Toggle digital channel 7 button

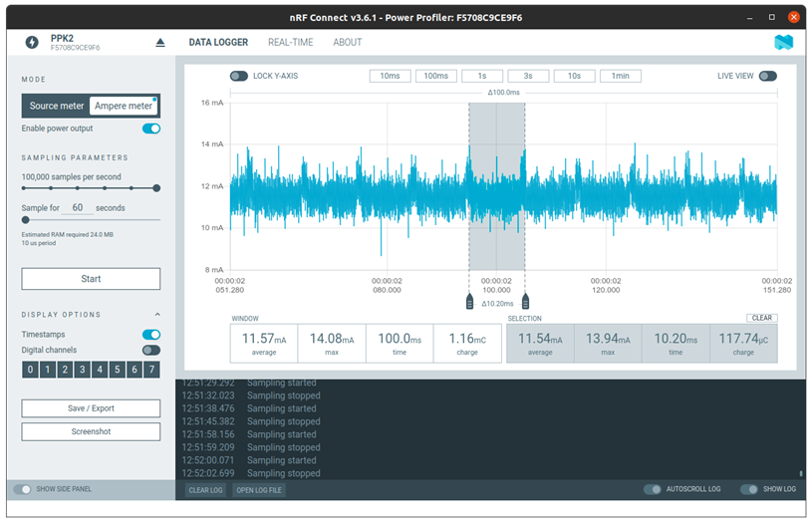pos(151,370)
